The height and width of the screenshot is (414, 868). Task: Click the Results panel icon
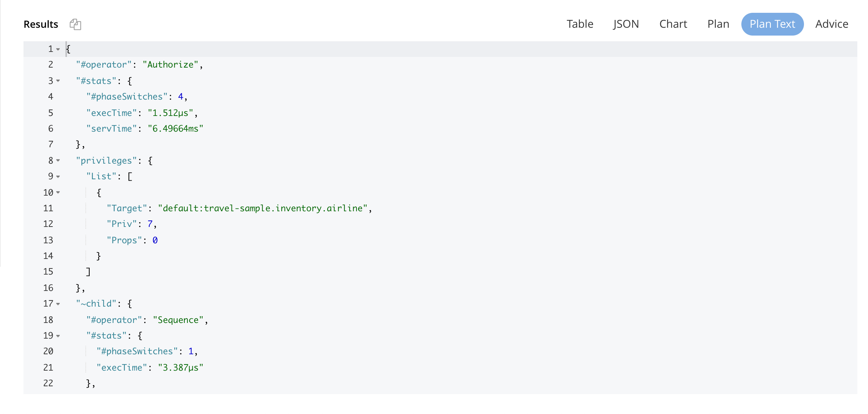(75, 24)
